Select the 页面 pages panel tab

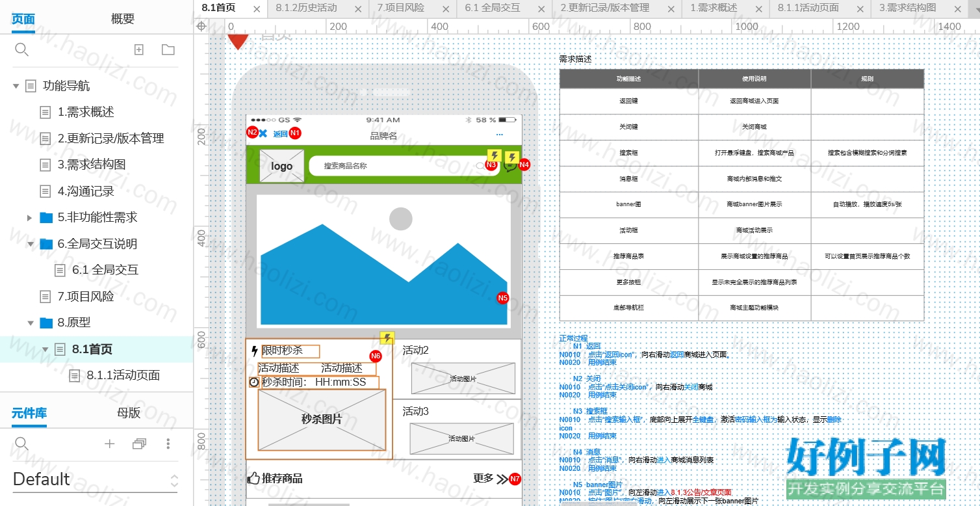pos(23,19)
